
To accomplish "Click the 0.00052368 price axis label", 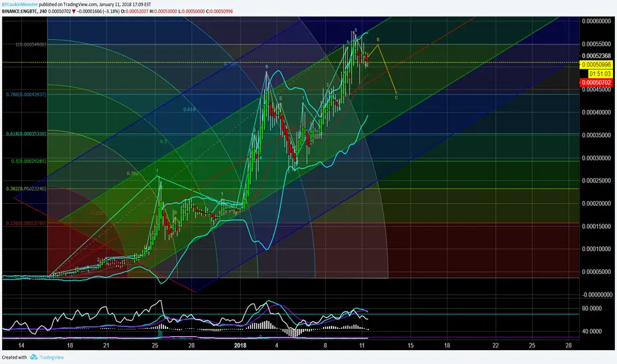I will tap(596, 56).
